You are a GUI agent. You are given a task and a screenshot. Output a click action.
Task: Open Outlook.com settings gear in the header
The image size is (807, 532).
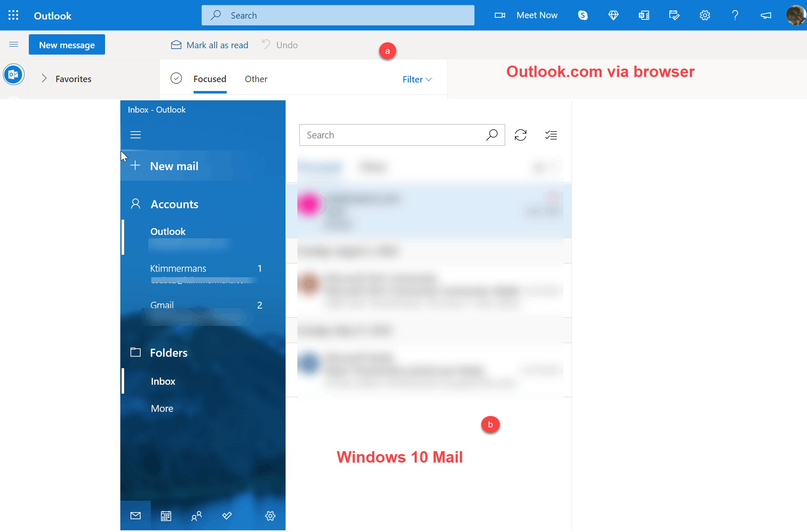click(705, 15)
